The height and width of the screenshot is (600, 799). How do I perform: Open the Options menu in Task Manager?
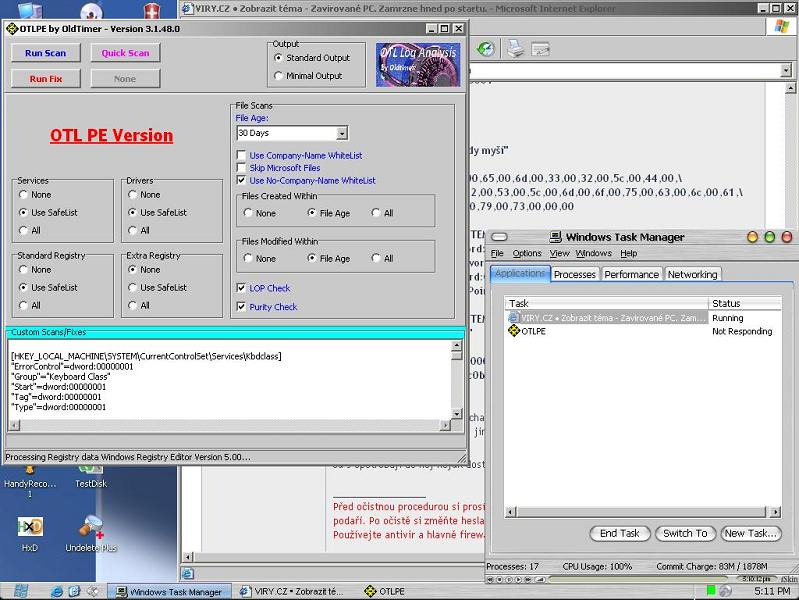pos(527,253)
